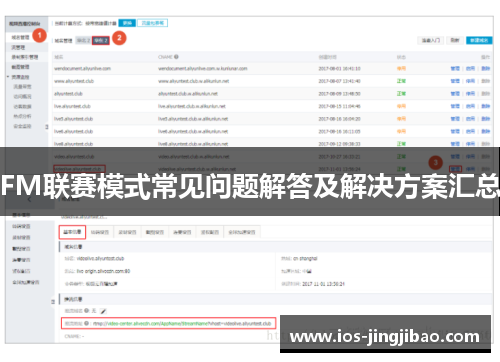The height and width of the screenshot is (362, 500).
Task: Click the outlined traffic package button
Action: 152,23
